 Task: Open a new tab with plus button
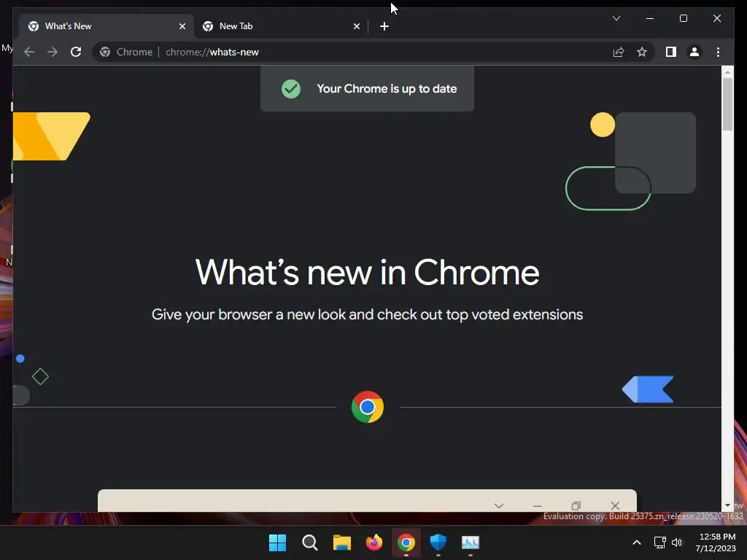point(384,26)
